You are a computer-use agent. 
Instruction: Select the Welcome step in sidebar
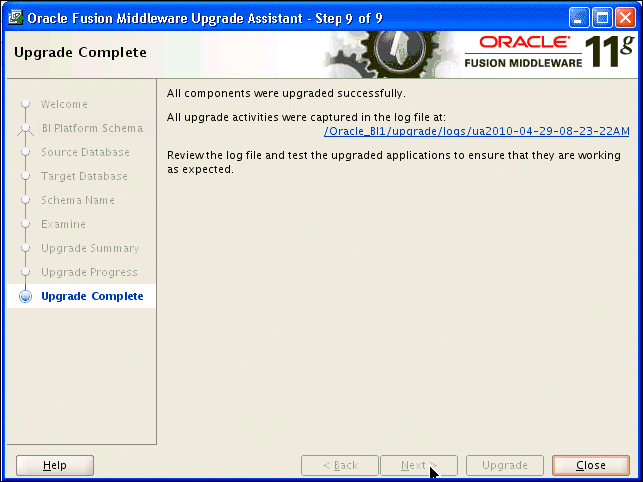[64, 104]
